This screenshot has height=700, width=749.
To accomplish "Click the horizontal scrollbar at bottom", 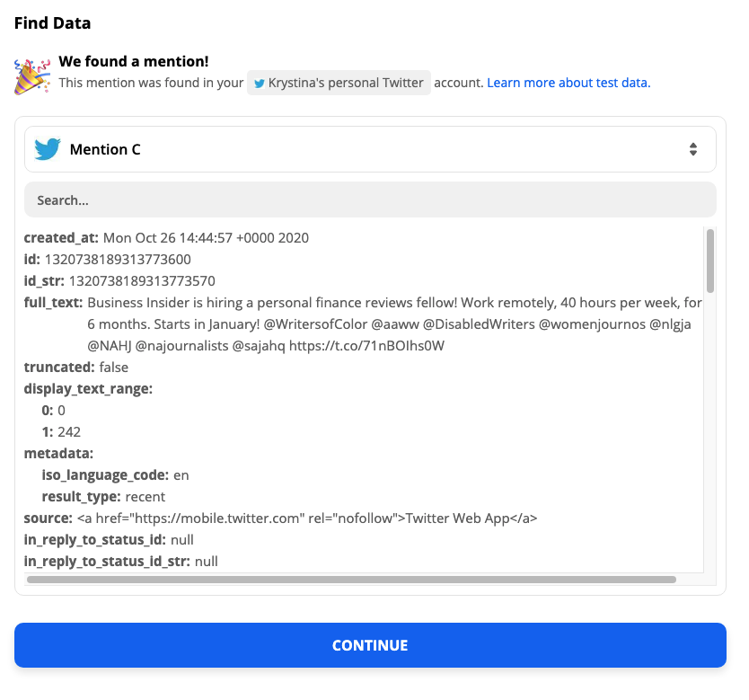I will click(351, 580).
